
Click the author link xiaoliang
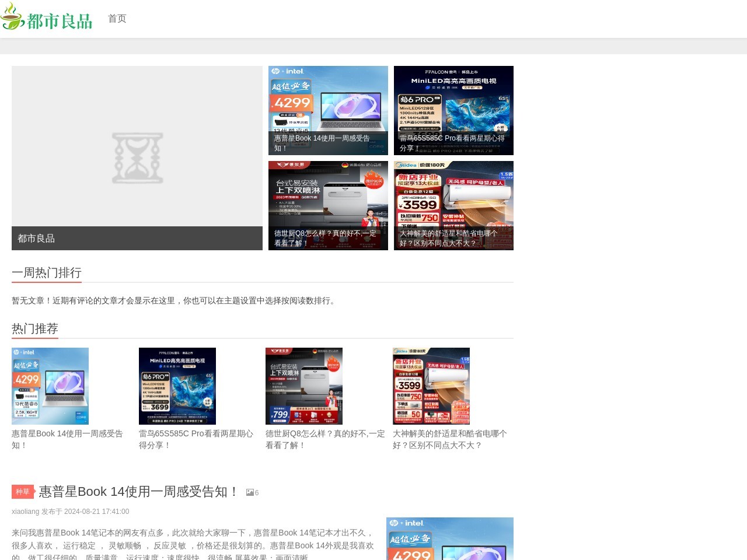[x=24, y=512]
